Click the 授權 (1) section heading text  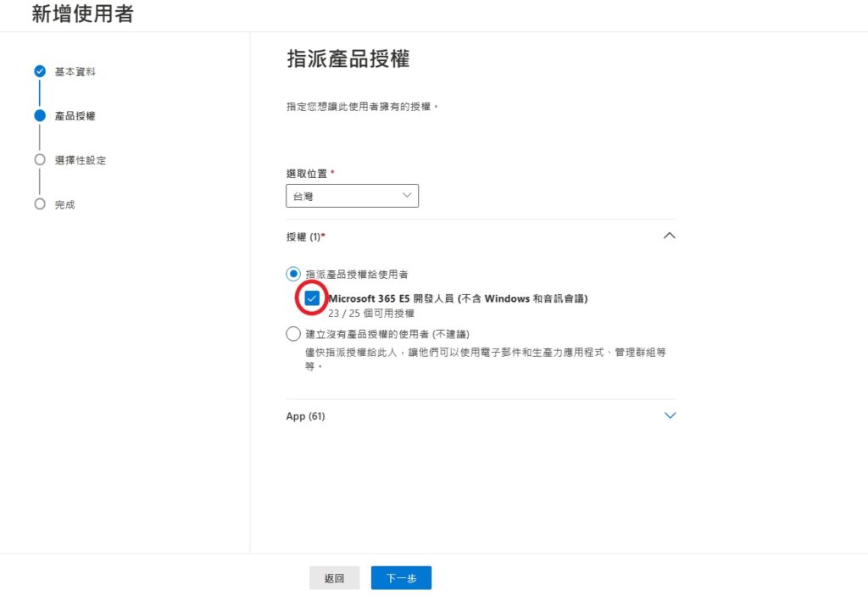tap(305, 237)
